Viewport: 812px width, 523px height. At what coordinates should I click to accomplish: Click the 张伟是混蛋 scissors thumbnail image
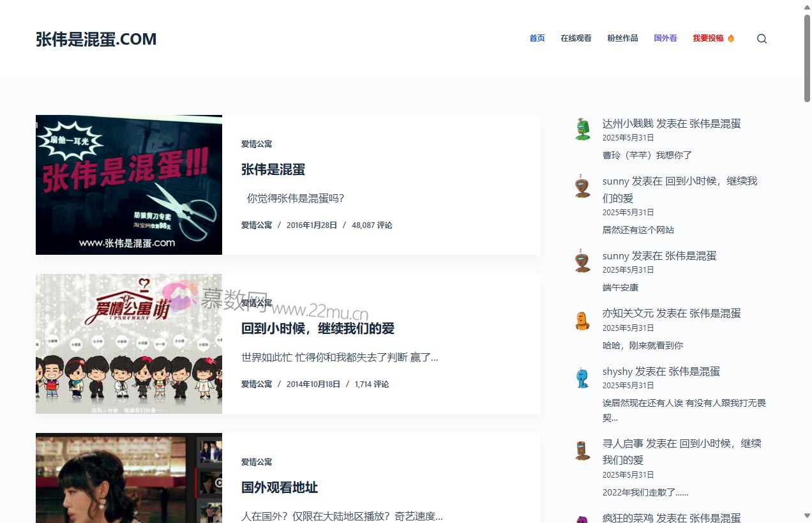pyautogui.click(x=129, y=185)
